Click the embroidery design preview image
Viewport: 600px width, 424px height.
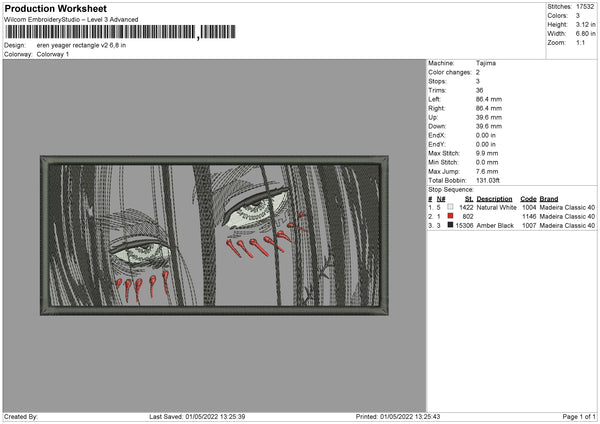pyautogui.click(x=214, y=235)
